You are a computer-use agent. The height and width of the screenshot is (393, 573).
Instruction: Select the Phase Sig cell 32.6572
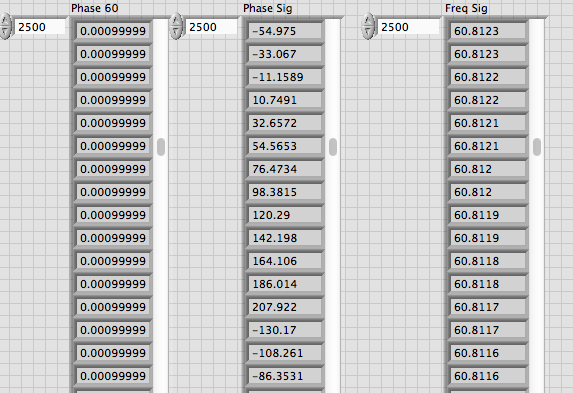coord(285,123)
